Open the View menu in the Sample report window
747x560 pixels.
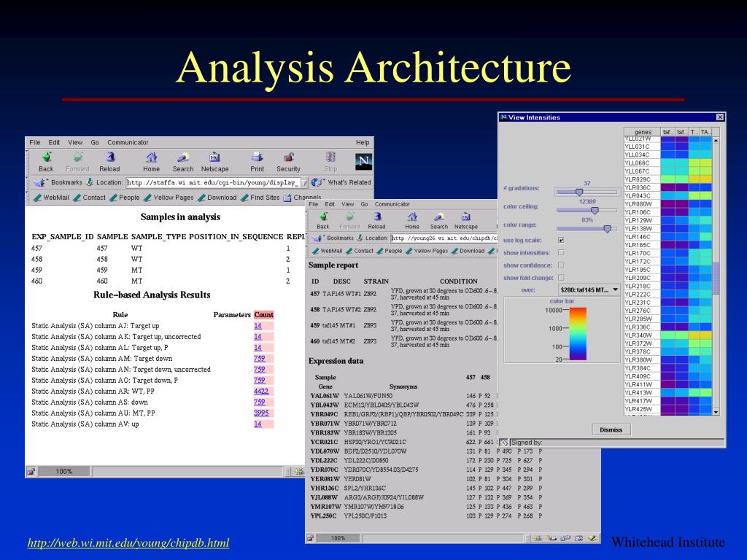pyautogui.click(x=348, y=204)
